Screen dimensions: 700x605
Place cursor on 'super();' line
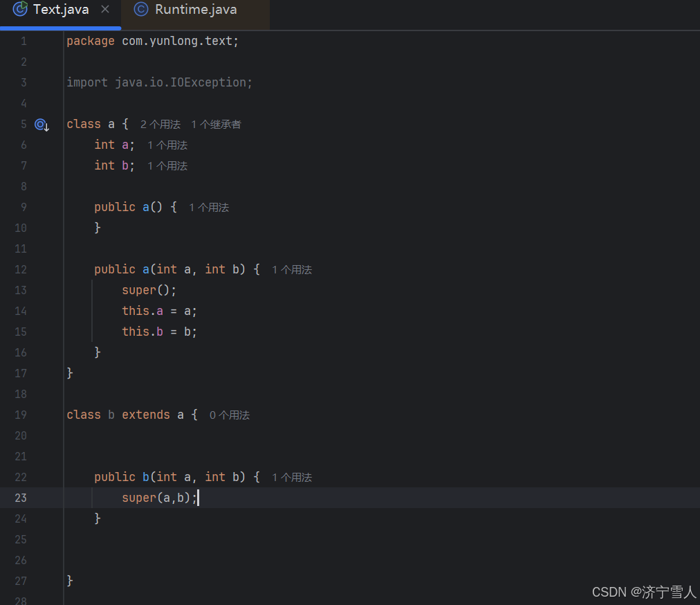pyautogui.click(x=149, y=291)
